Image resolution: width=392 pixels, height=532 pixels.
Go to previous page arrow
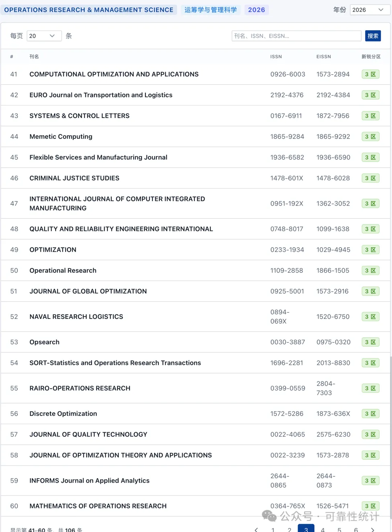click(256, 529)
